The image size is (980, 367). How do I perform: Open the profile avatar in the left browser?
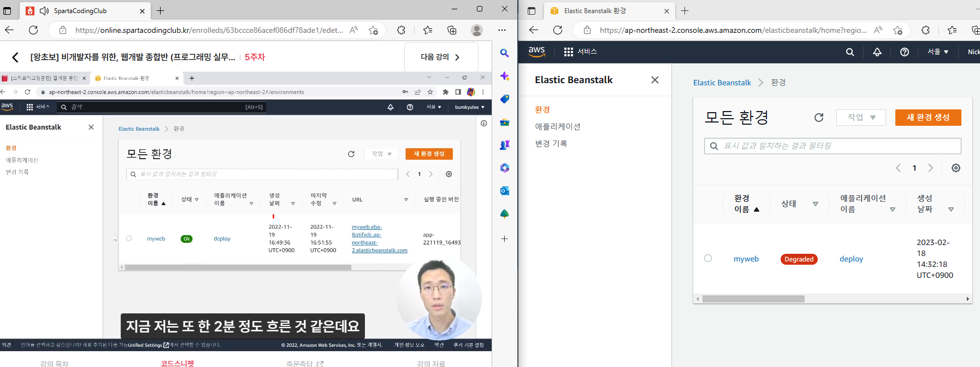(477, 30)
